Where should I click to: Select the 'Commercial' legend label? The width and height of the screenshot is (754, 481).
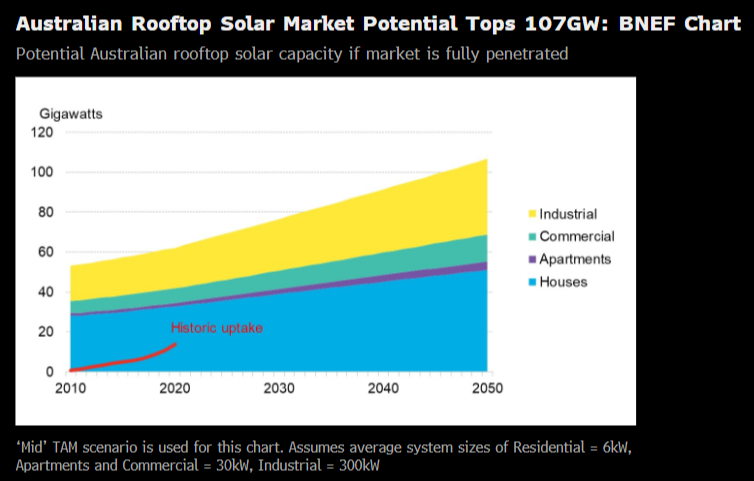click(577, 237)
